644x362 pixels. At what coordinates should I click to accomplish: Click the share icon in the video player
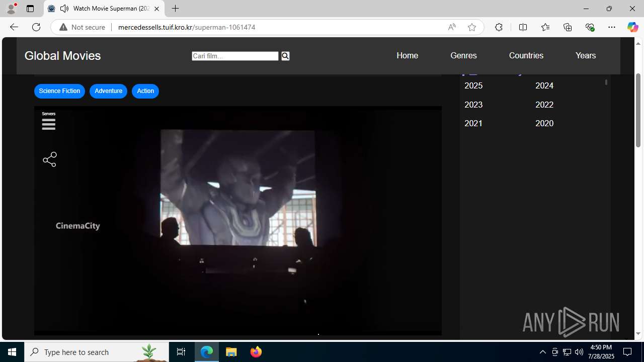coord(49,159)
